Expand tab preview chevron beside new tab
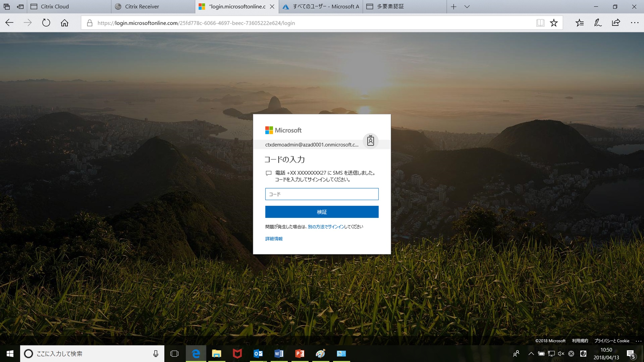 467,6
